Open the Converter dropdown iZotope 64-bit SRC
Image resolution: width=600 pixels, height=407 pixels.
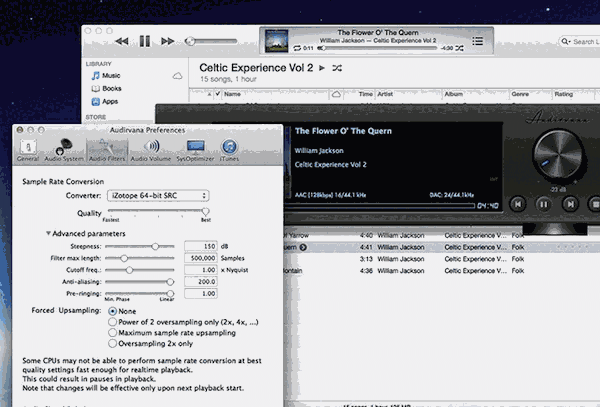tap(158, 196)
